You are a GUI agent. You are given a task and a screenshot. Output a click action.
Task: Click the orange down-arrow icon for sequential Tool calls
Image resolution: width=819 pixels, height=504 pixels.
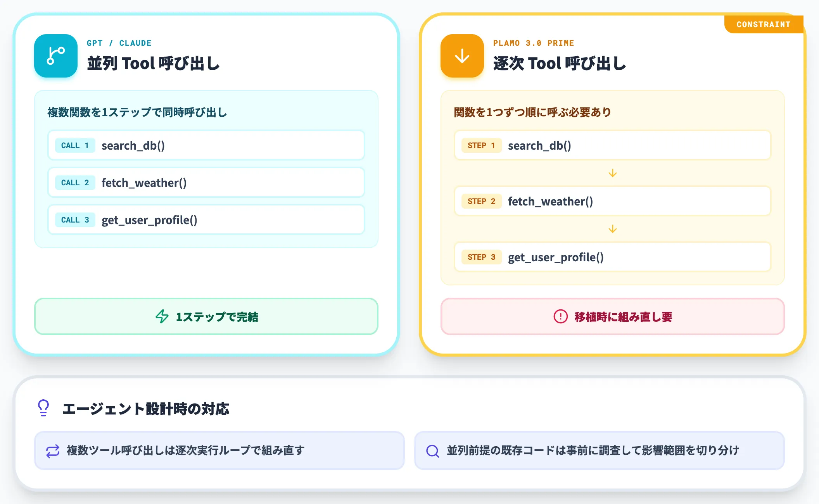(x=462, y=56)
